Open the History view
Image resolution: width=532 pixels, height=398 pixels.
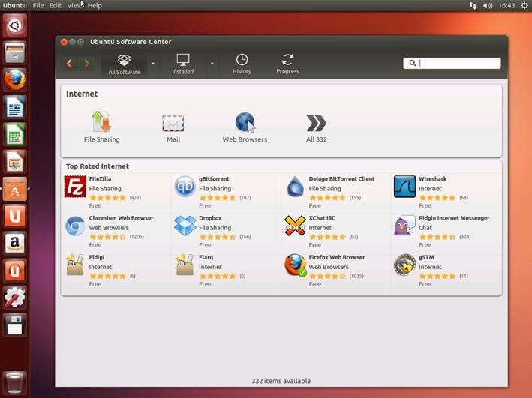click(242, 64)
